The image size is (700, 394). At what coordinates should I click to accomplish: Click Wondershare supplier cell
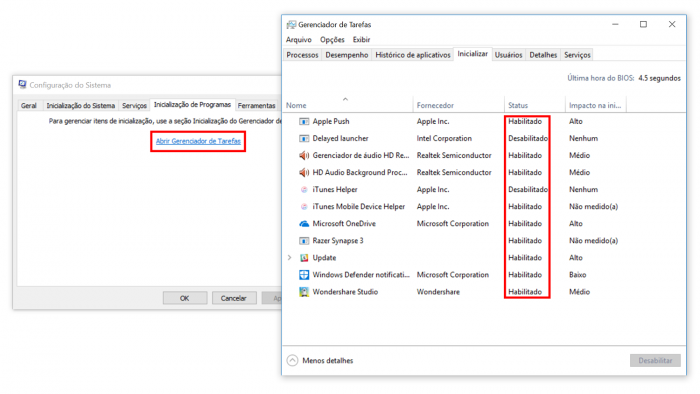click(438, 292)
